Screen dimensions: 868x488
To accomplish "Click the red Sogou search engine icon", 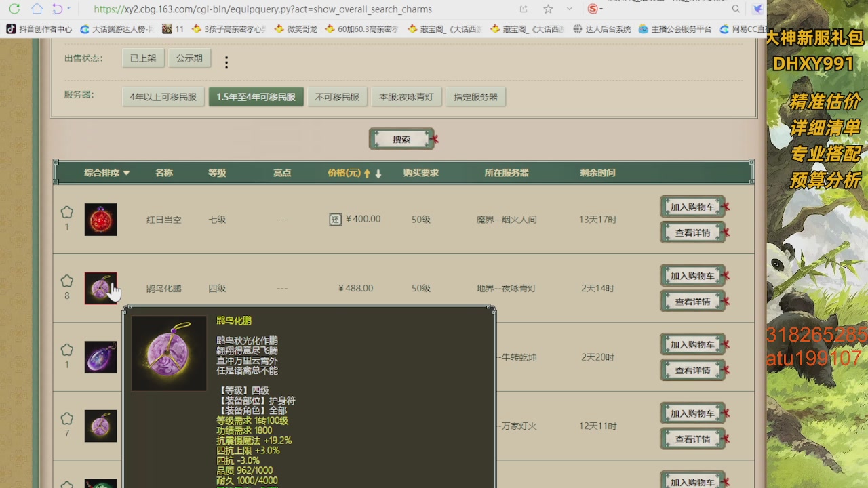I will click(593, 9).
